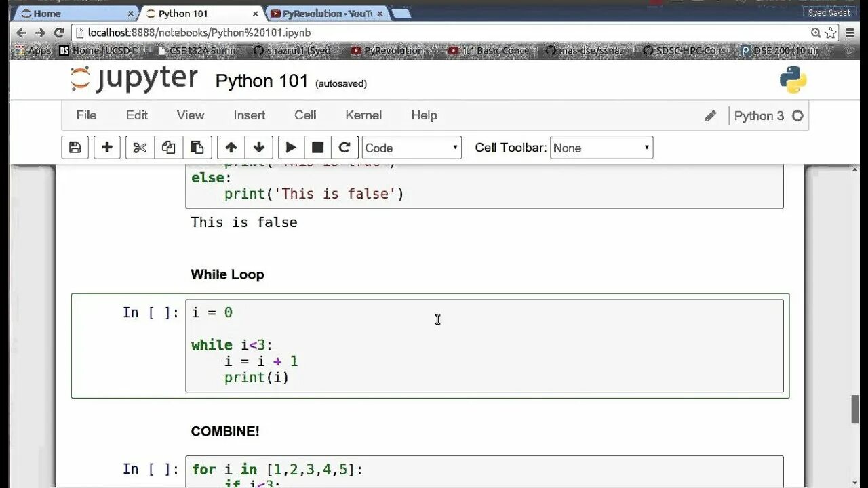Open the Edit menu
Screen dimensions: 868x488
(x=137, y=115)
